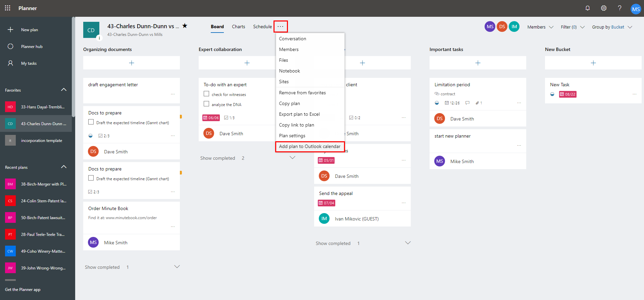This screenshot has width=644, height=300.
Task: Open the Filter (0) dropdown
Action: coord(573,27)
